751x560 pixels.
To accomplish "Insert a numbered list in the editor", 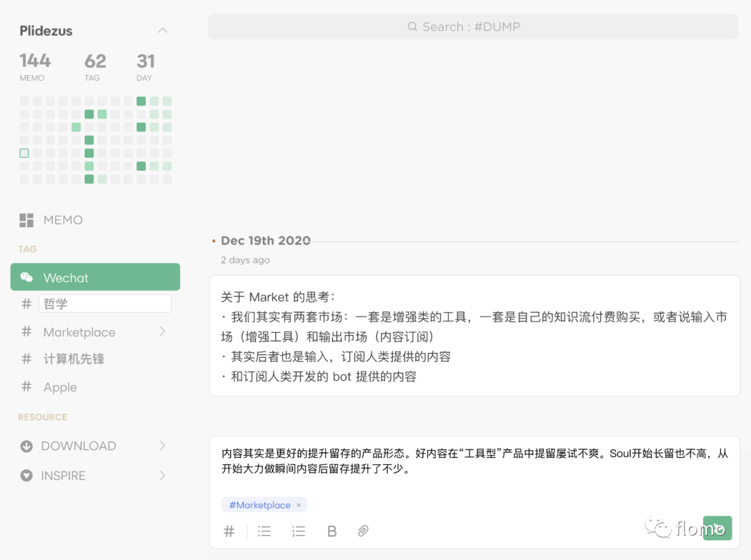I will [x=298, y=531].
